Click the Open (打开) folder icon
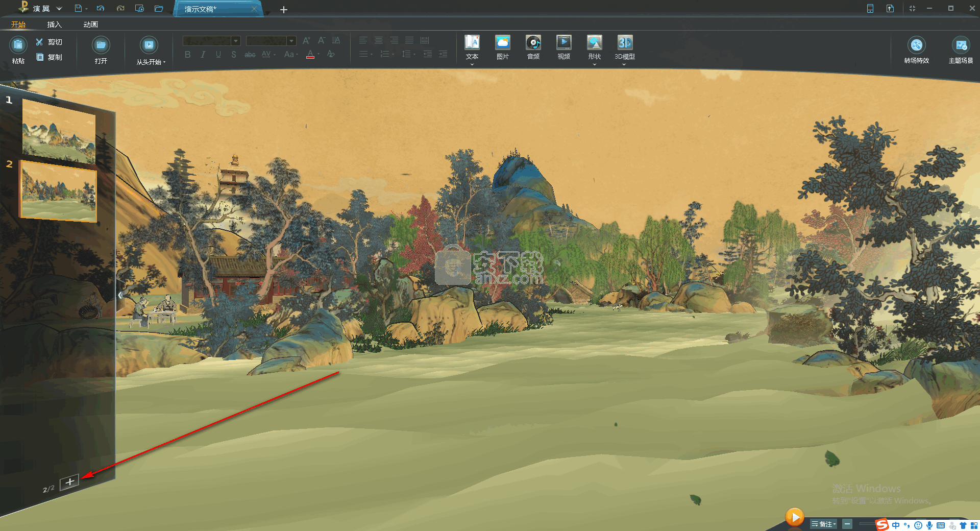This screenshot has height=531, width=980. [101, 45]
